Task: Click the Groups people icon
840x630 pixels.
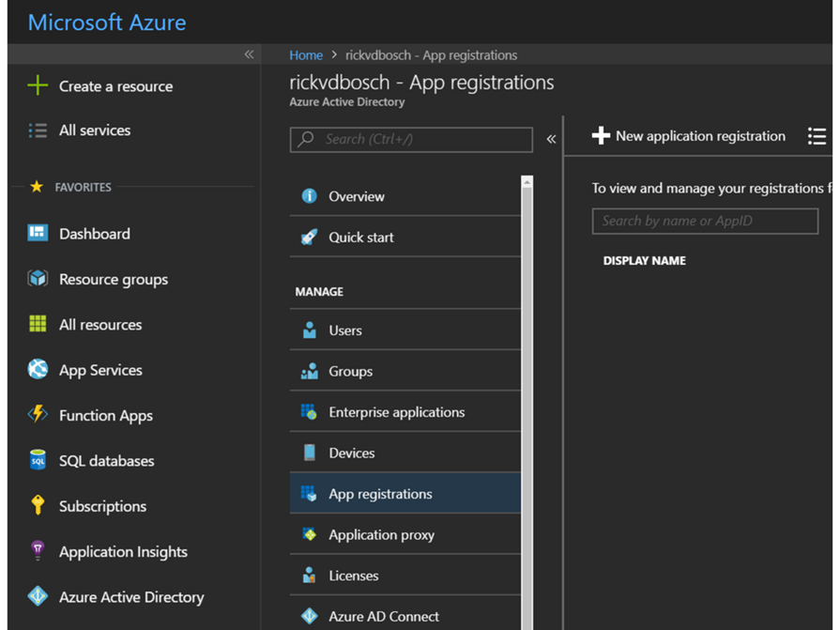Action: click(309, 371)
